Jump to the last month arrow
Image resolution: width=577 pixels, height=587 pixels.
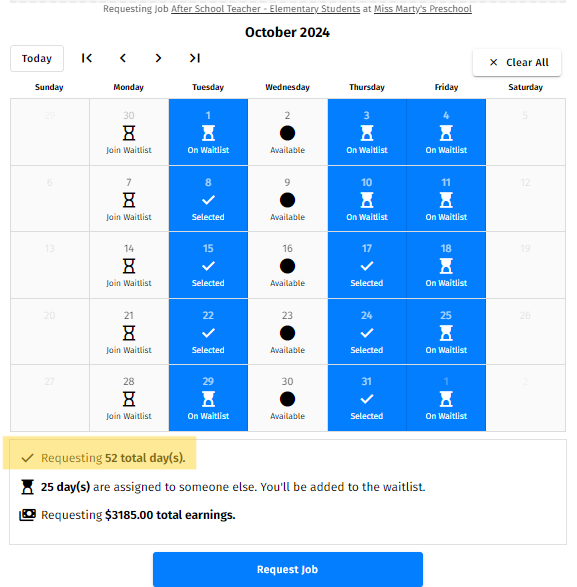point(194,58)
